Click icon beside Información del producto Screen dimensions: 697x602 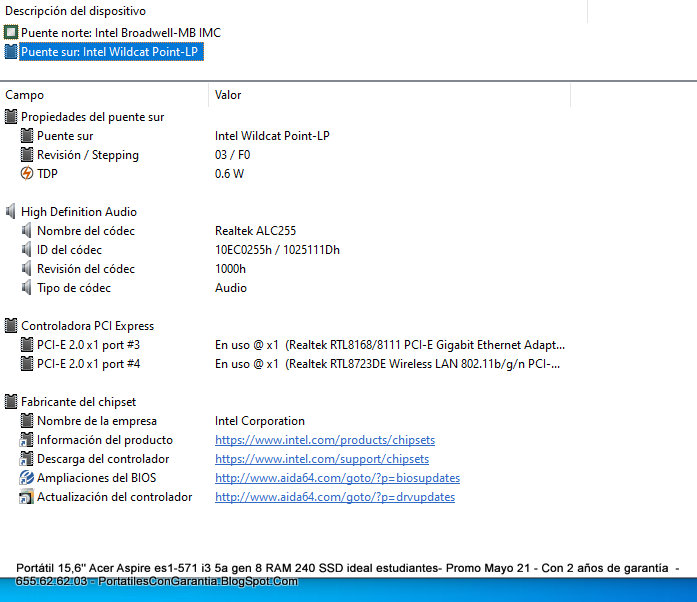27,440
